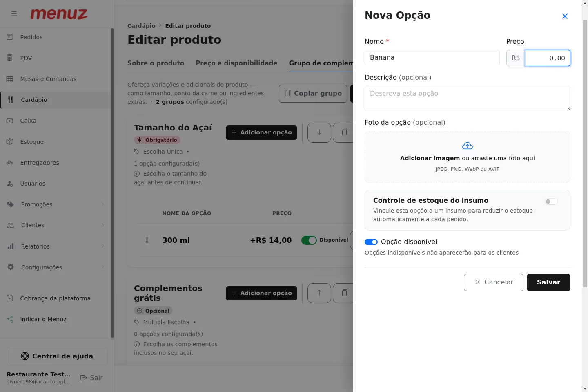Enable Controle de estoque do insumo toggle
This screenshot has height=392, width=588.
(x=551, y=202)
